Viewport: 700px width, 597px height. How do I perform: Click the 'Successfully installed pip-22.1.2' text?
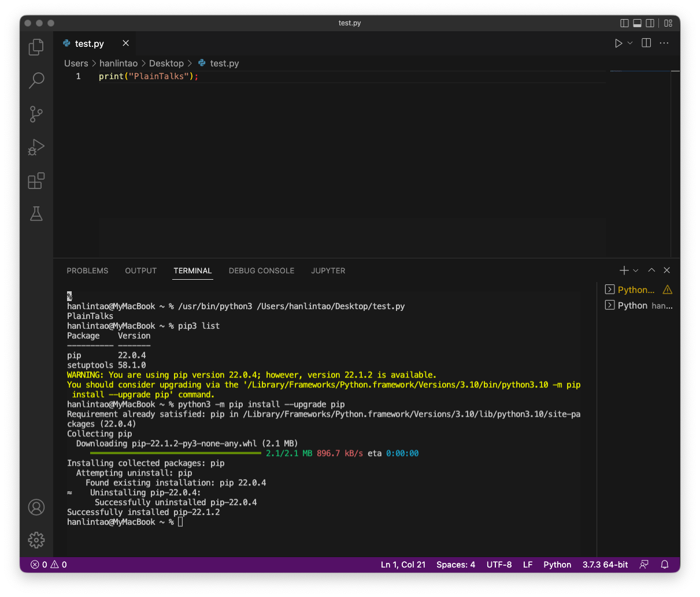[143, 512]
